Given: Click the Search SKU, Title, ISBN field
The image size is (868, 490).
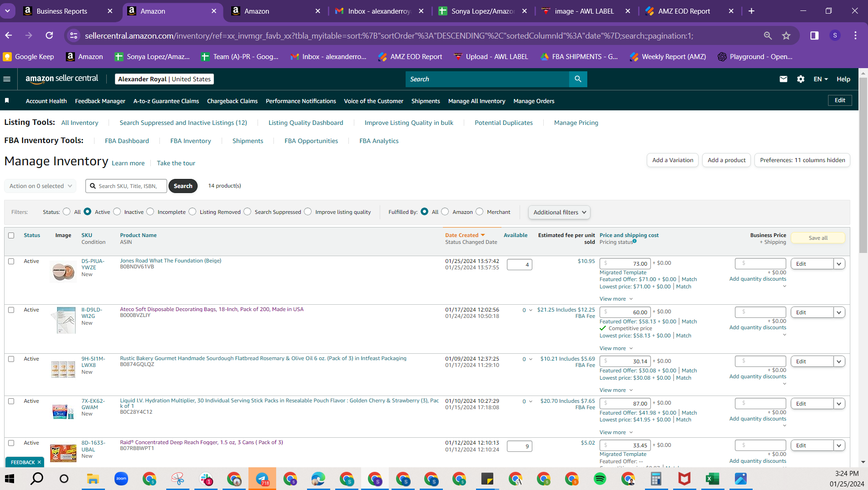Looking at the screenshot, I should pyautogui.click(x=126, y=186).
